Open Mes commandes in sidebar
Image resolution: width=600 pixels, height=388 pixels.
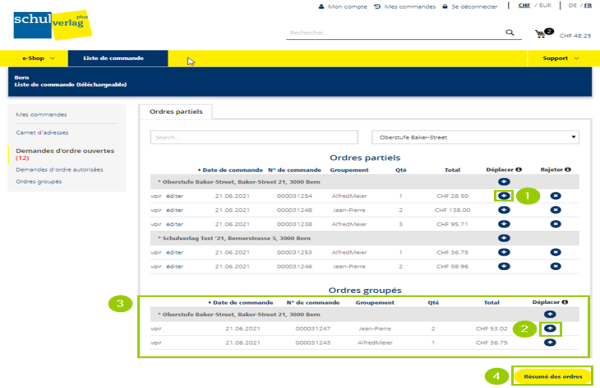41,114
